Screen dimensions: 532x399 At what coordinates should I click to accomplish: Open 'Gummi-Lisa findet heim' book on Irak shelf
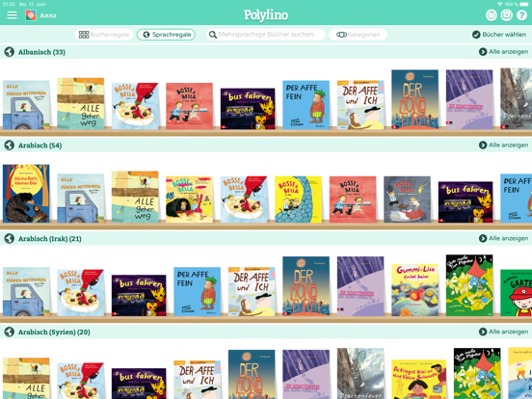point(415,290)
